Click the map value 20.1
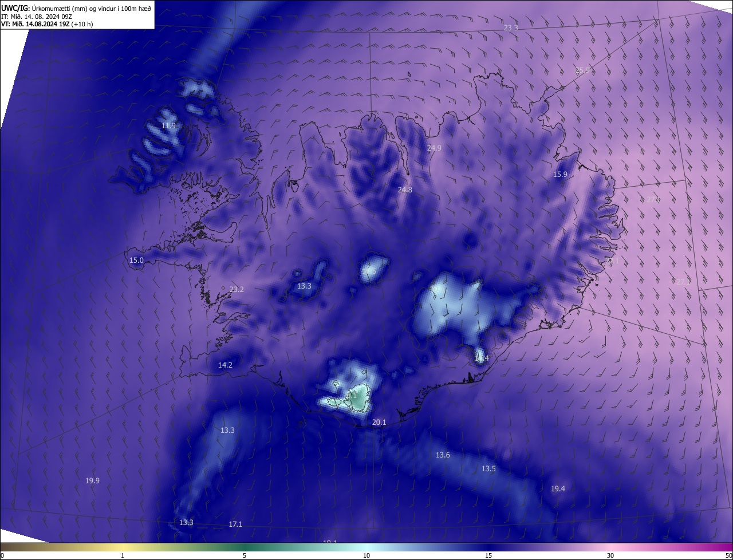The image size is (733, 560). 379,422
